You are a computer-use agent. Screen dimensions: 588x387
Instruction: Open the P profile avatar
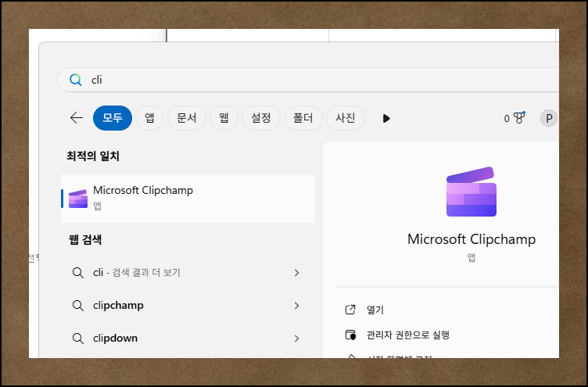(549, 118)
